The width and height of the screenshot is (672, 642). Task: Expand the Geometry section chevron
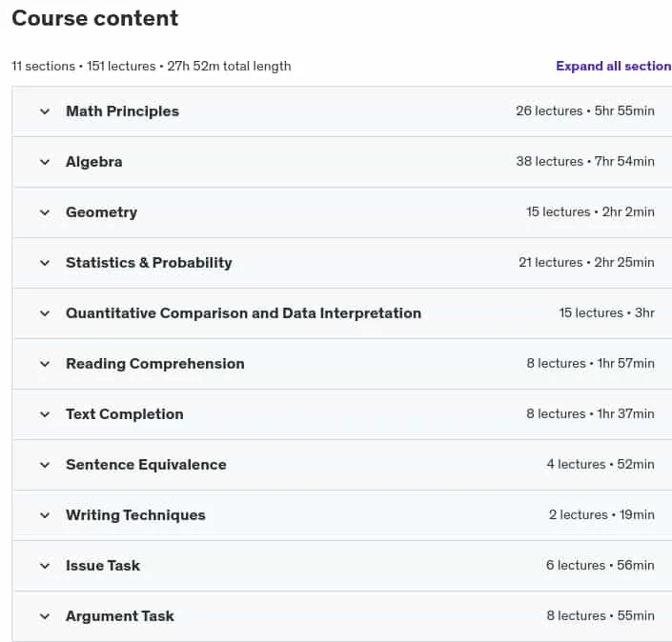point(45,212)
